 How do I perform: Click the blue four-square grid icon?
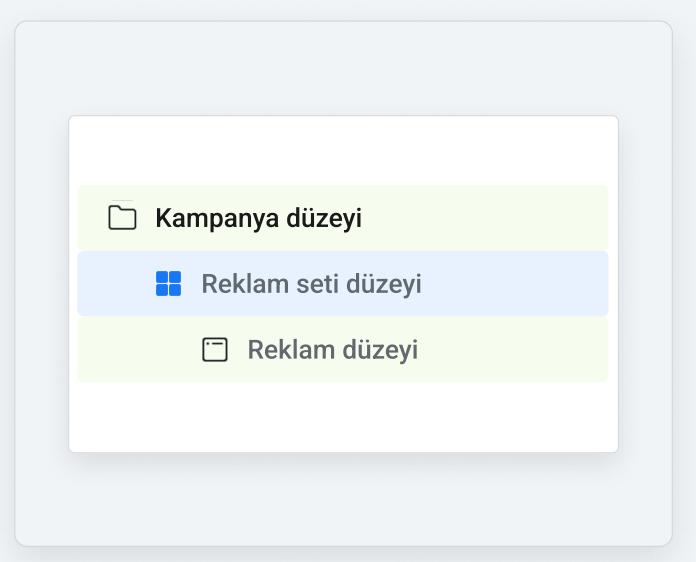pyautogui.click(x=168, y=283)
